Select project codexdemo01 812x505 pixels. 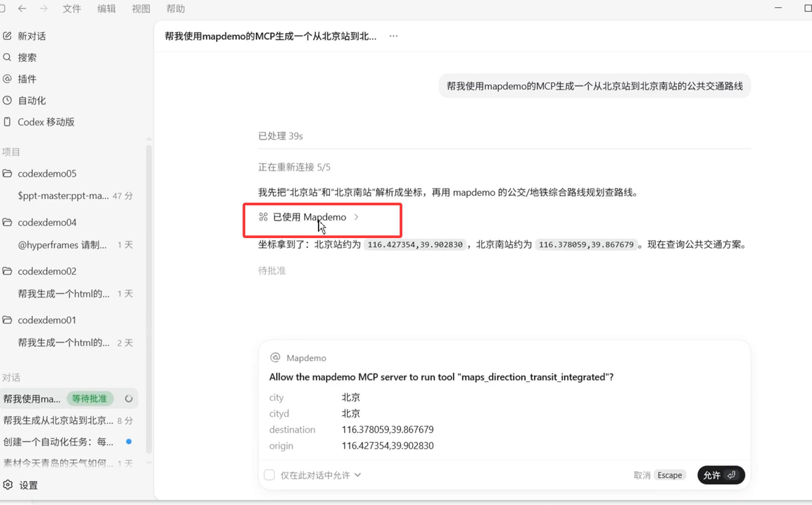click(47, 320)
